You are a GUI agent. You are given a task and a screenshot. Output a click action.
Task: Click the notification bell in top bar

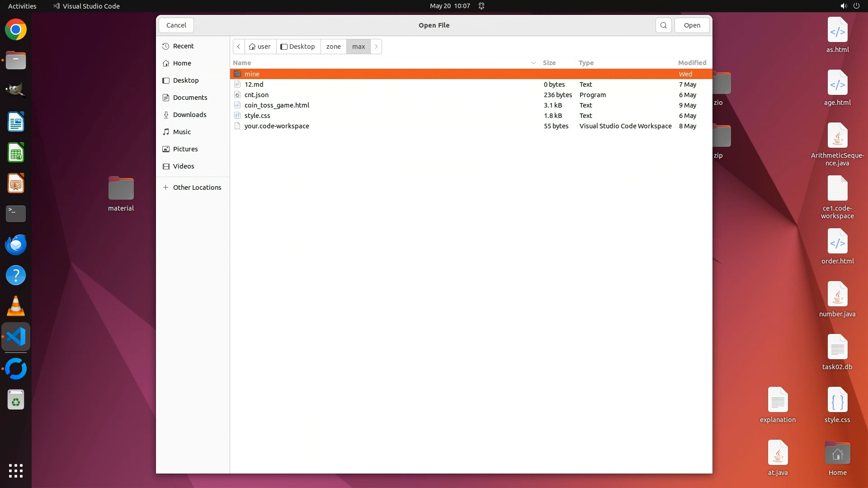481,6
